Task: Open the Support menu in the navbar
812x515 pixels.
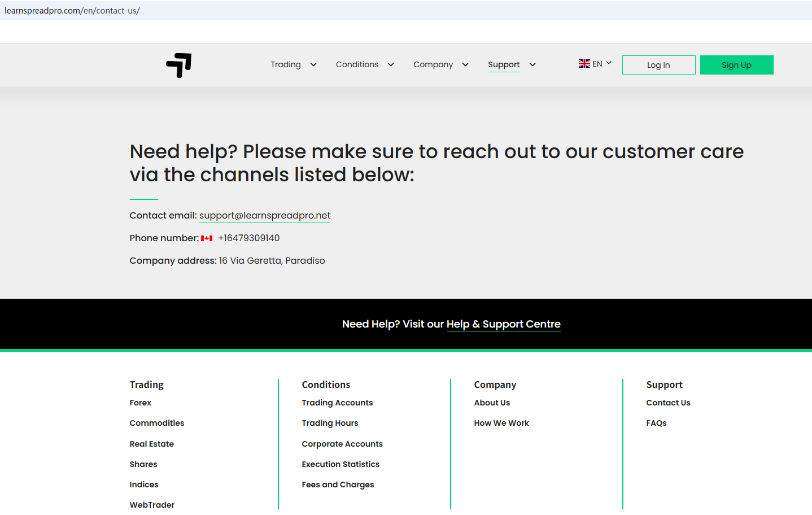Action: point(504,64)
